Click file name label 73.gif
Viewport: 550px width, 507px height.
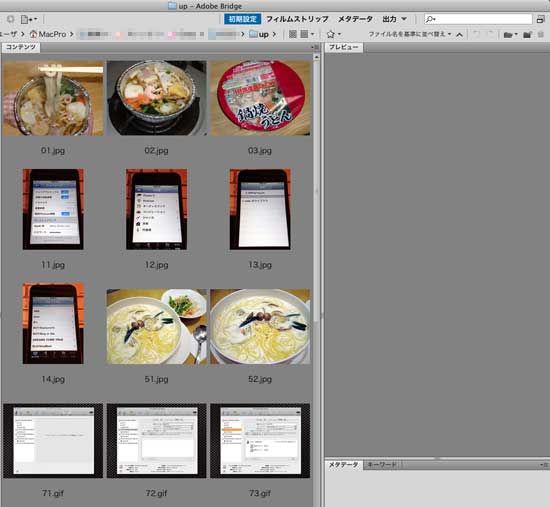260,493
